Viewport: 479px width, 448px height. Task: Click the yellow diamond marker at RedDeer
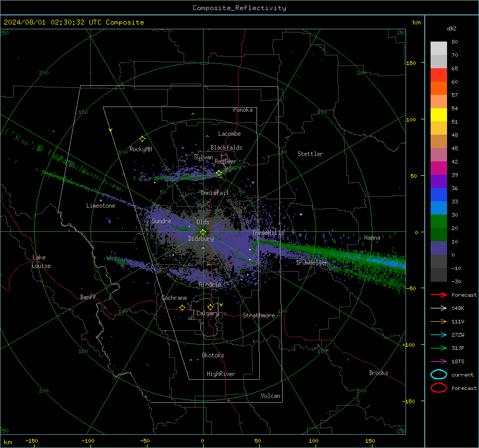219,173
